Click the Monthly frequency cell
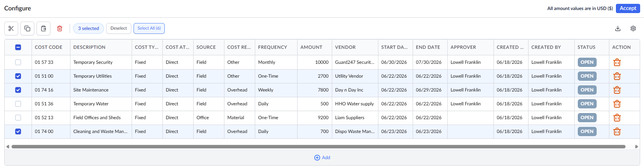Image resolution: width=644 pixels, height=168 pixels. coord(276,62)
